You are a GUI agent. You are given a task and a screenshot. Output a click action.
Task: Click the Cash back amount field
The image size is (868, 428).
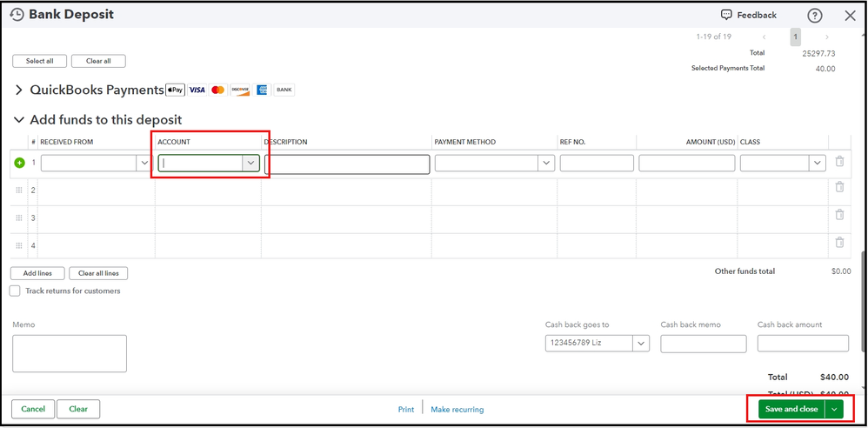803,344
